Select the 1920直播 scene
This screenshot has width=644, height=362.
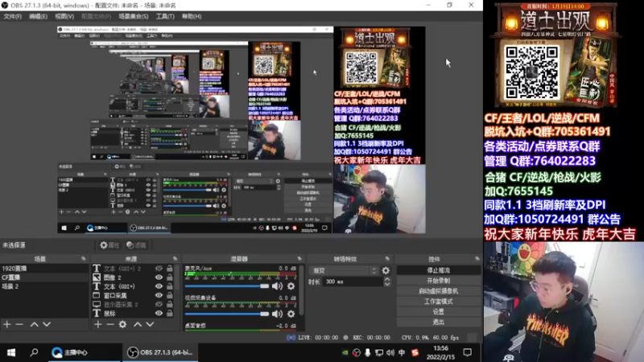(x=44, y=269)
